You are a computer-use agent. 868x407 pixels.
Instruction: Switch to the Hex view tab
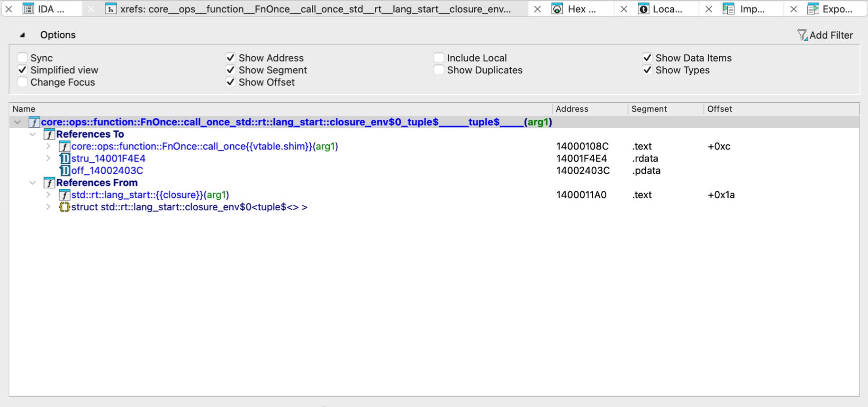pyautogui.click(x=581, y=9)
